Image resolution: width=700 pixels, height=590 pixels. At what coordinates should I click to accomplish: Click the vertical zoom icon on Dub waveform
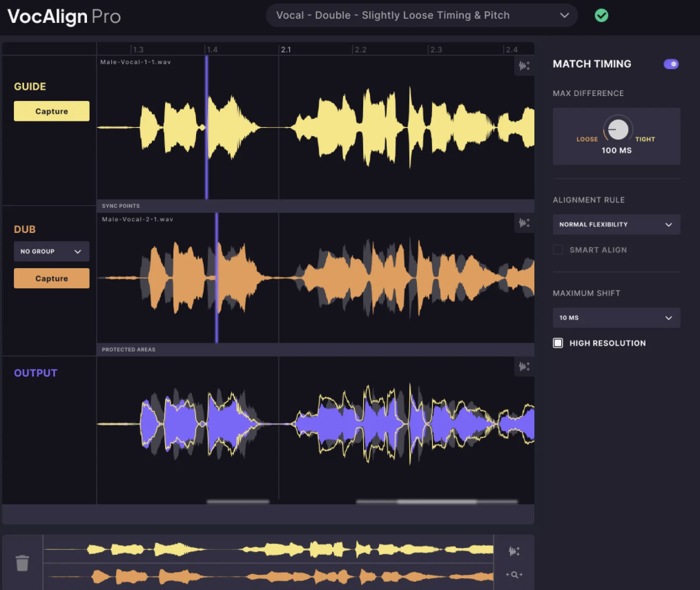523,222
